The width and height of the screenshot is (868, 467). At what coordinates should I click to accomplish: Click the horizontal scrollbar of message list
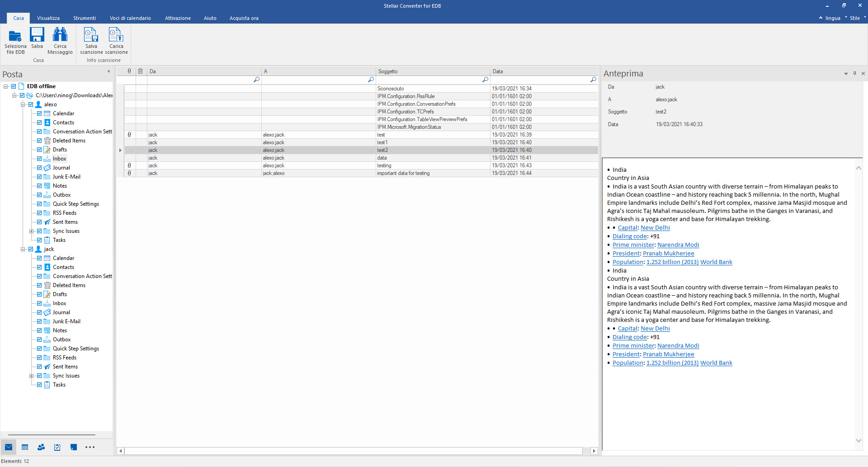click(x=354, y=451)
